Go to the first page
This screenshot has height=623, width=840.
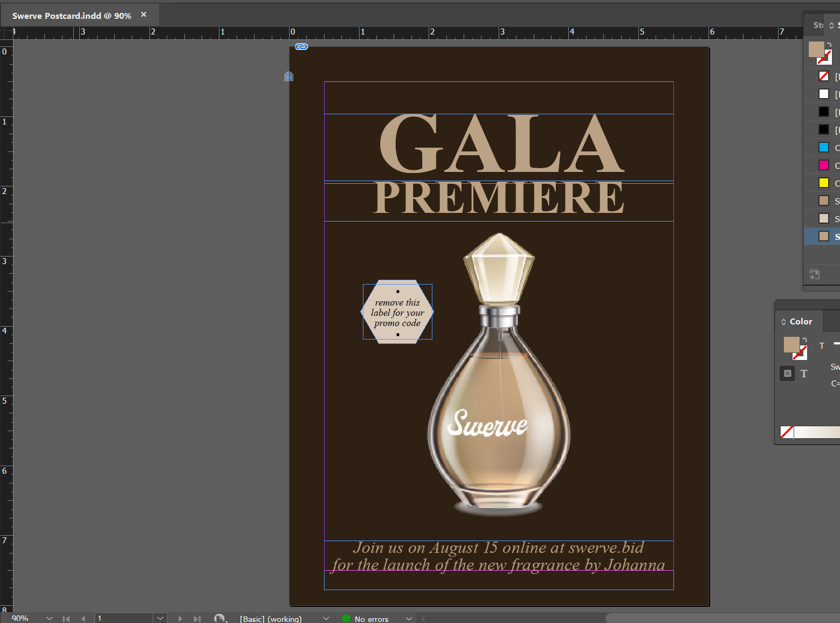(x=66, y=619)
